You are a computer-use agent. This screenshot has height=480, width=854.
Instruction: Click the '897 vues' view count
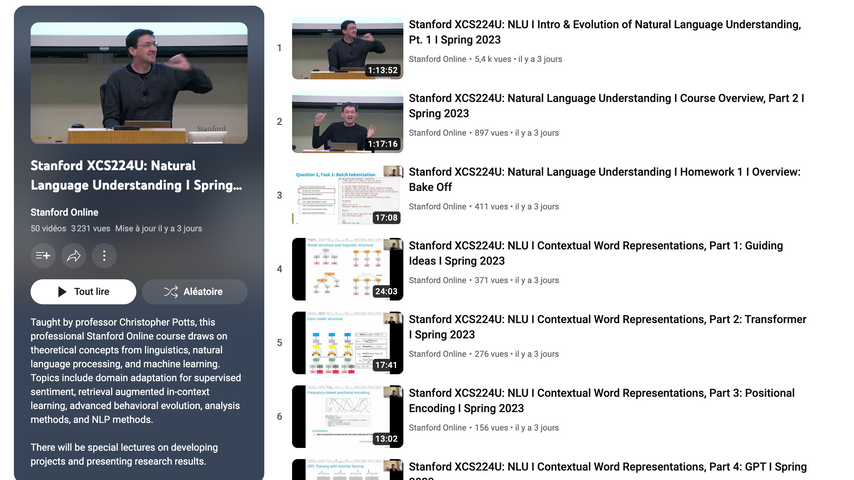pos(491,133)
